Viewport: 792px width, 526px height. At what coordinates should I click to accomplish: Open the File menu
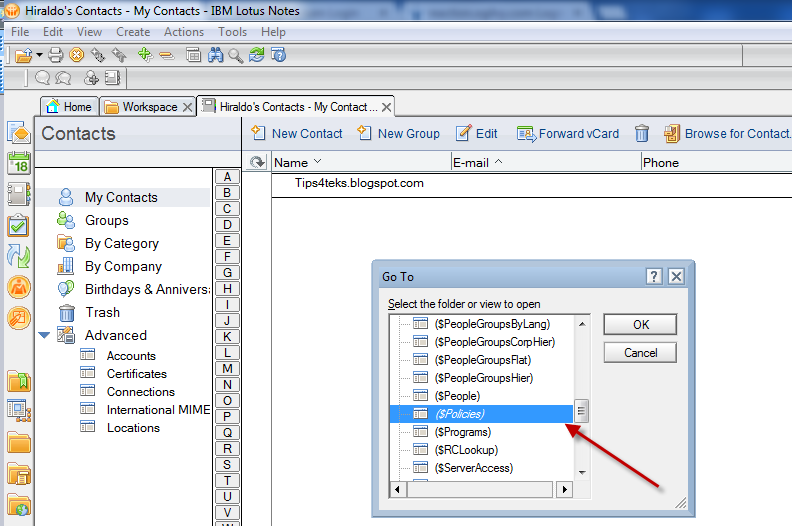click(x=20, y=32)
